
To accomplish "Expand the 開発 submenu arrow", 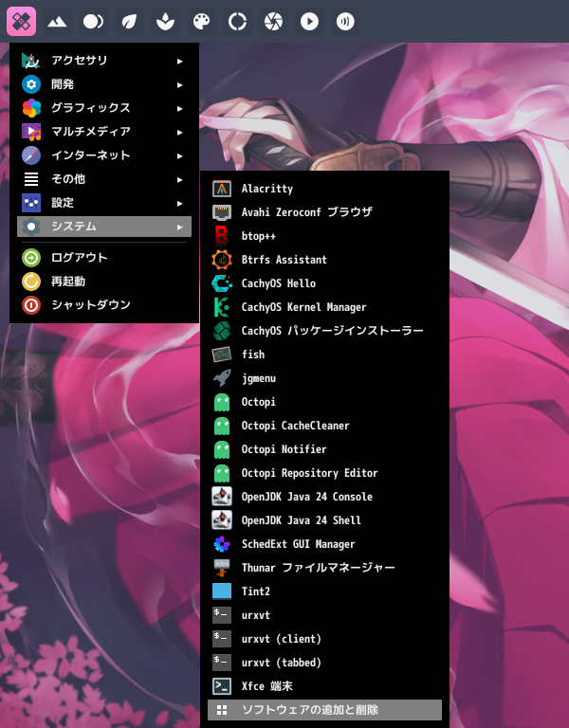I will click(x=180, y=84).
